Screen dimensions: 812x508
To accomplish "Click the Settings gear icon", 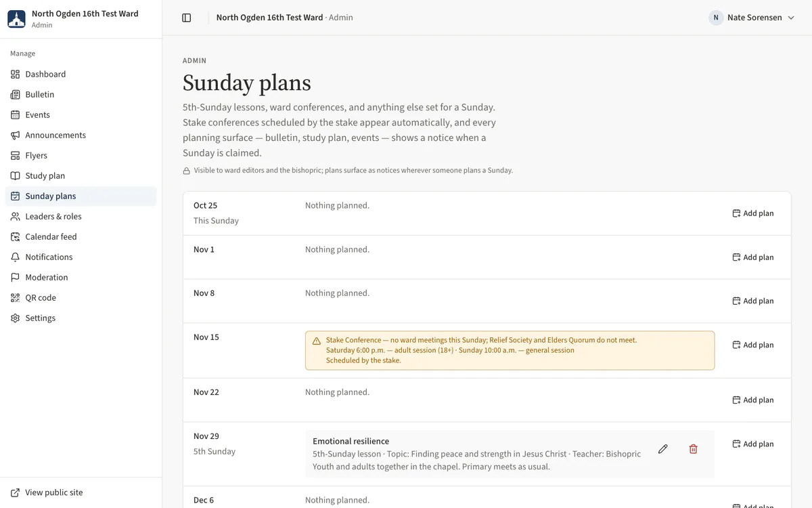I will pyautogui.click(x=16, y=318).
